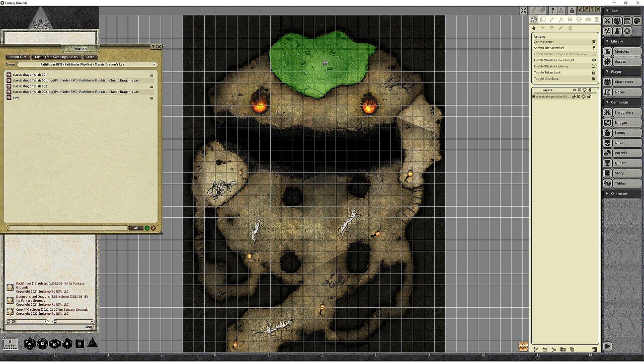Click Create From Campaign Assets button
This screenshot has height=362, width=644.
(56, 57)
